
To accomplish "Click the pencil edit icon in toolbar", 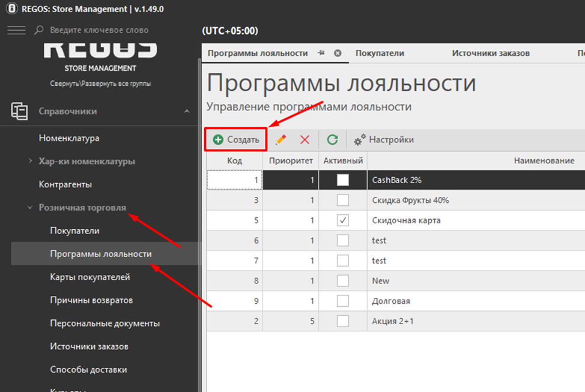I will click(280, 140).
